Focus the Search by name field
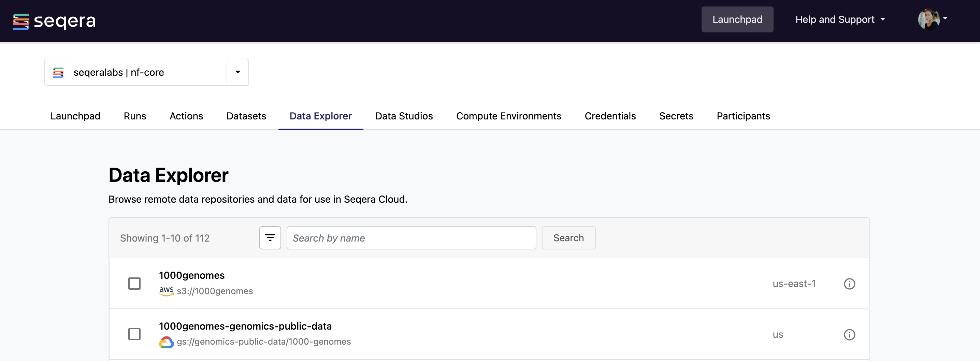980x361 pixels. point(411,238)
